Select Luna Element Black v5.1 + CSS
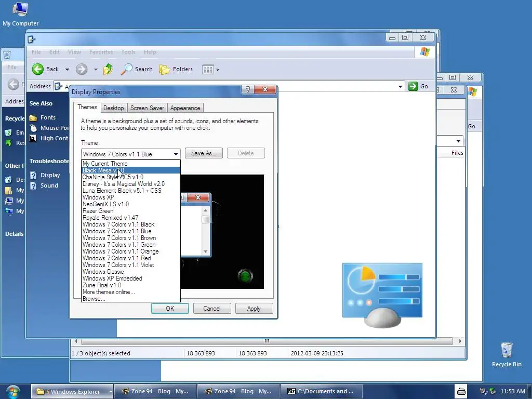The height and width of the screenshot is (399, 532). (130, 191)
